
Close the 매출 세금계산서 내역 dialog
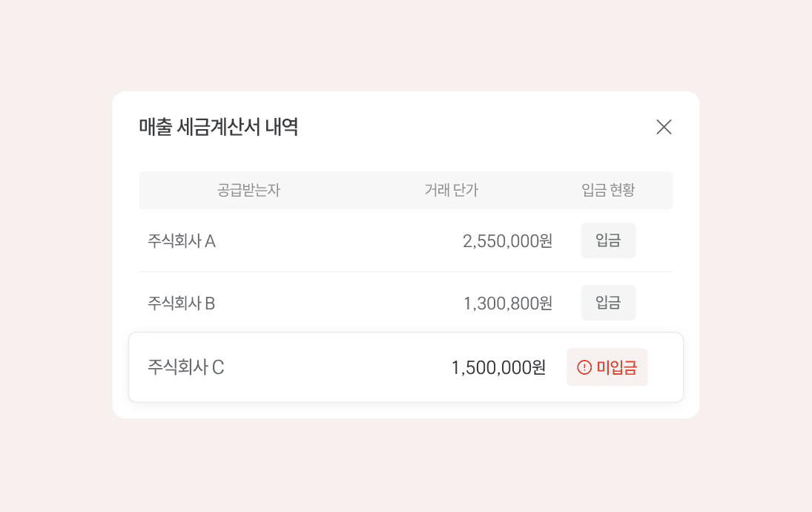coord(664,127)
